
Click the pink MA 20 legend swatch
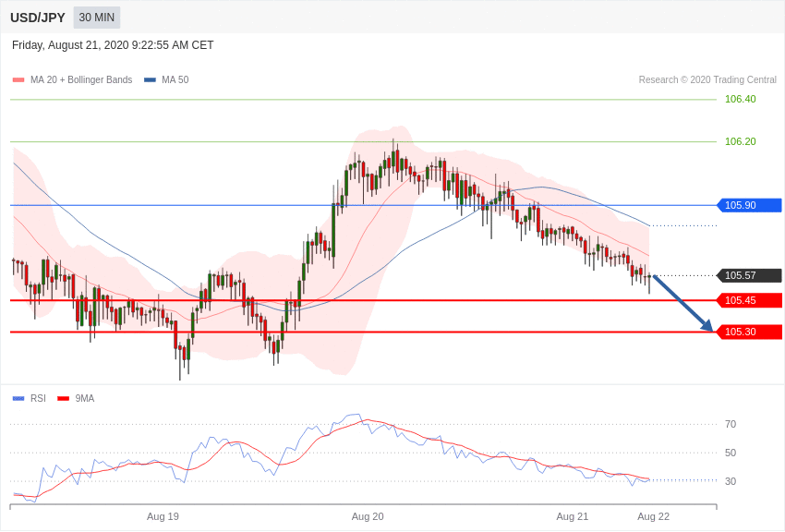click(18, 79)
